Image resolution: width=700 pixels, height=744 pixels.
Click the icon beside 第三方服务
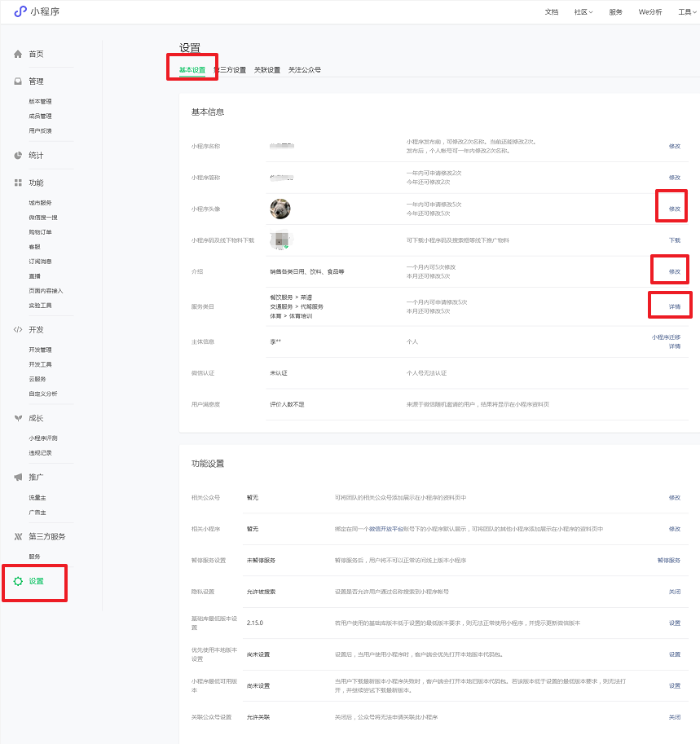pos(18,536)
